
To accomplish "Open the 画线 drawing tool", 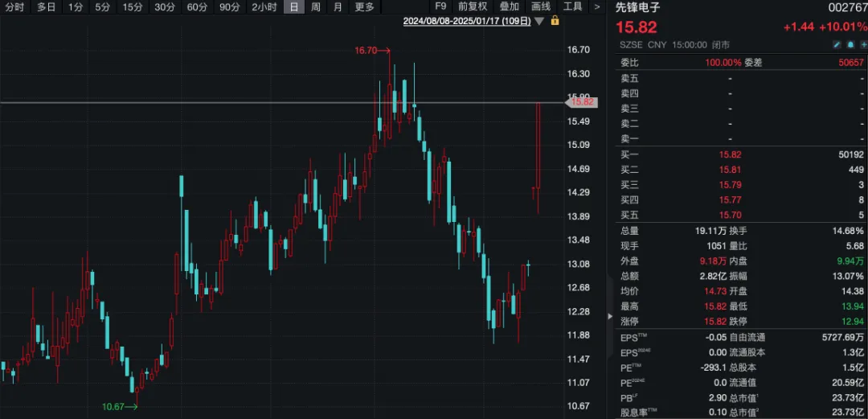I will pyautogui.click(x=541, y=6).
